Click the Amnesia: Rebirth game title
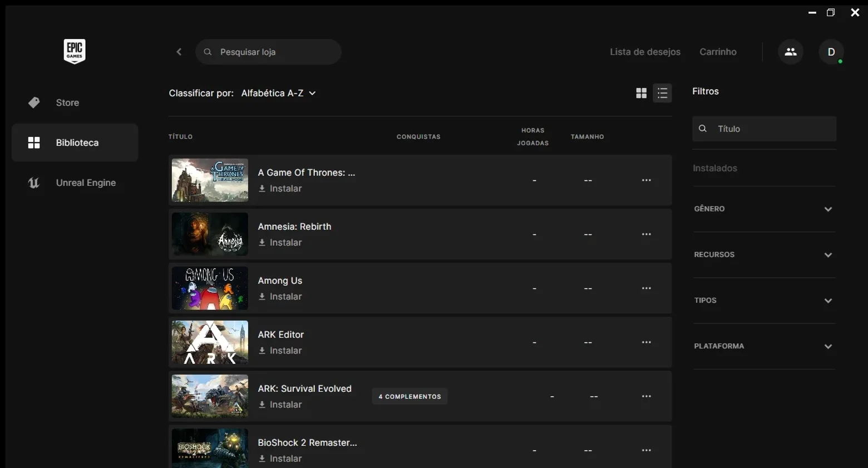The height and width of the screenshot is (468, 868). pyautogui.click(x=294, y=226)
